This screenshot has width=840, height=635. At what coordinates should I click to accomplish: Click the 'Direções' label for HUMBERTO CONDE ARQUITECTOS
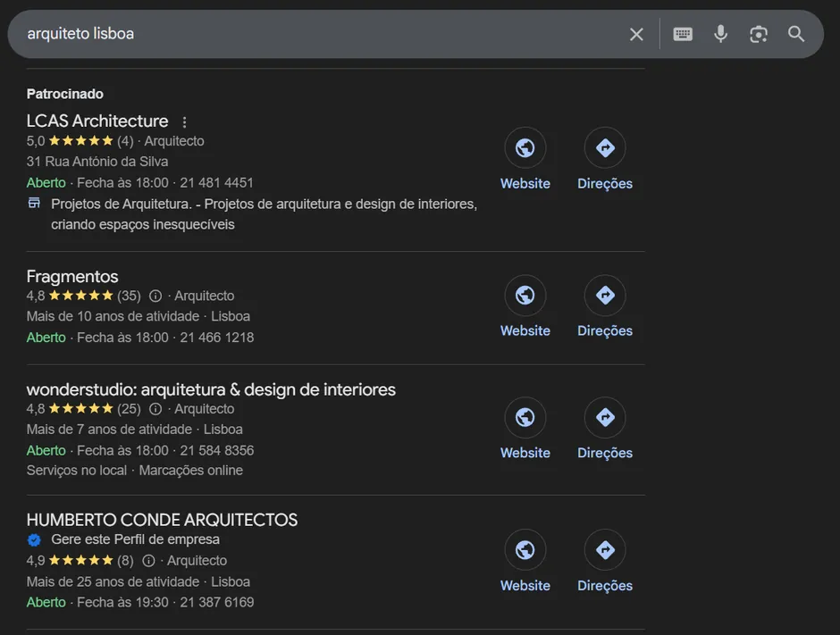605,586
